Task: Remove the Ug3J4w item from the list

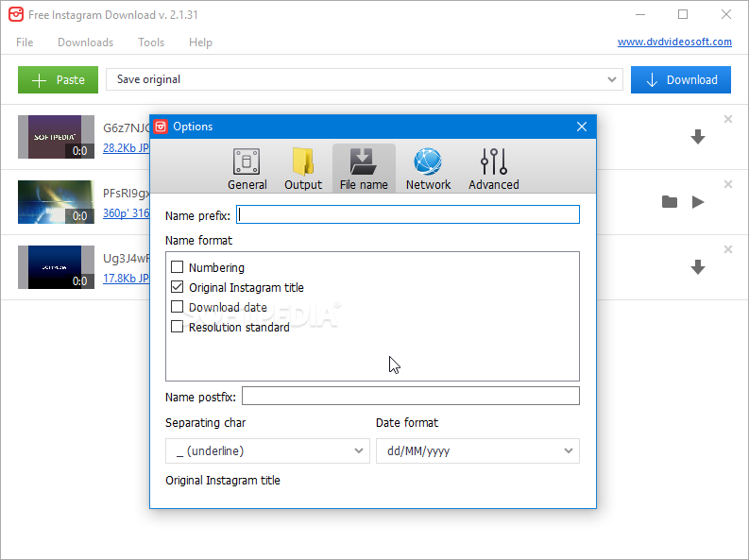Action: 728,249
